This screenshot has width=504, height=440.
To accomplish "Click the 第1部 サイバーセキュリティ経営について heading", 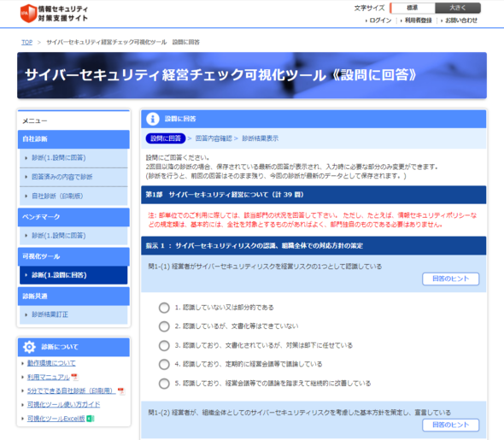I will pos(314,195).
